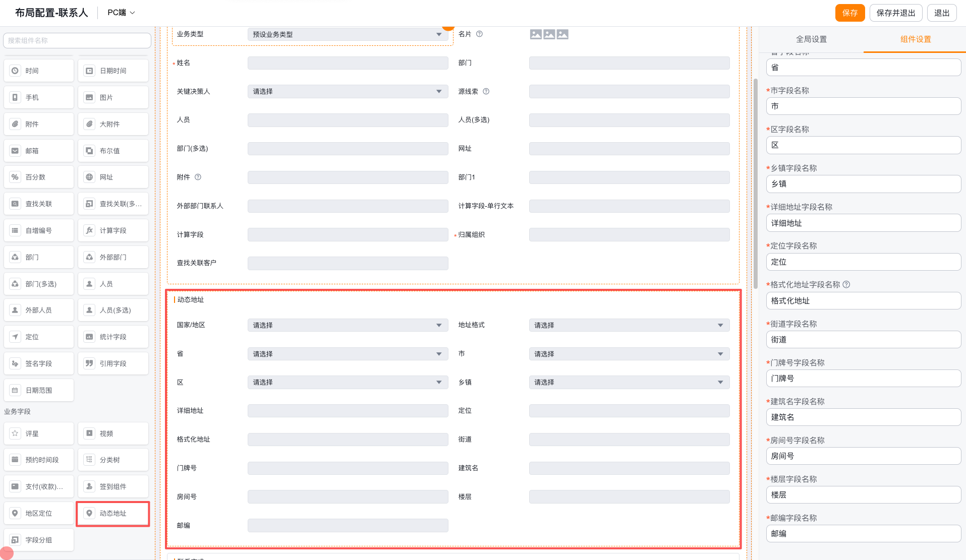Click the 引用字段 quote icon
This screenshot has width=966, height=560.
89,363
